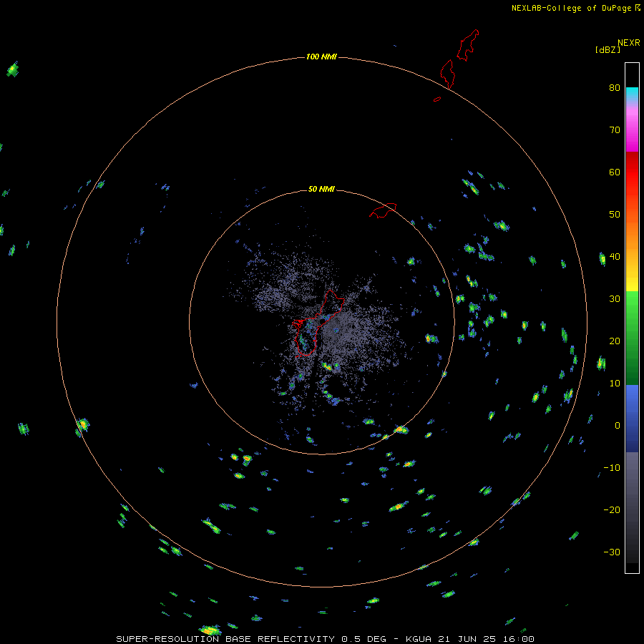Click the [dBZ] units label

pyautogui.click(x=608, y=50)
